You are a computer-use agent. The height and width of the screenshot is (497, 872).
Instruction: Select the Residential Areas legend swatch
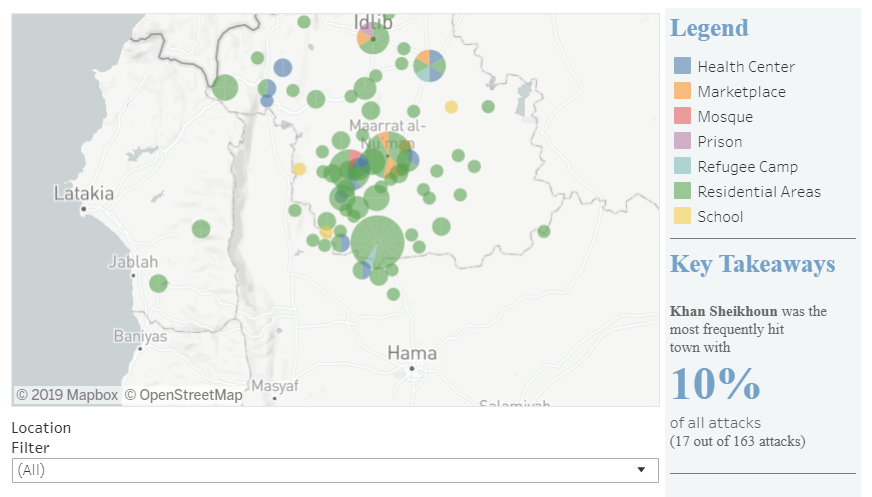[x=682, y=191]
